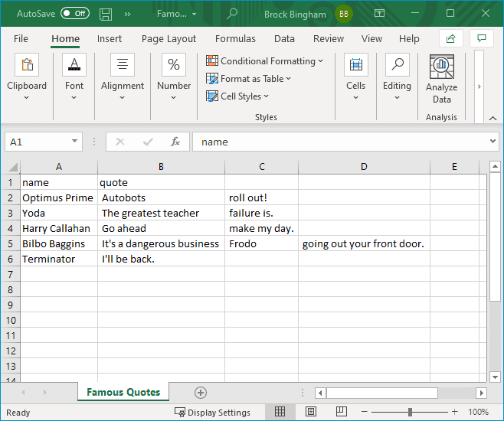The height and width of the screenshot is (421, 504).
Task: Click the Help tab
Action: pos(409,39)
